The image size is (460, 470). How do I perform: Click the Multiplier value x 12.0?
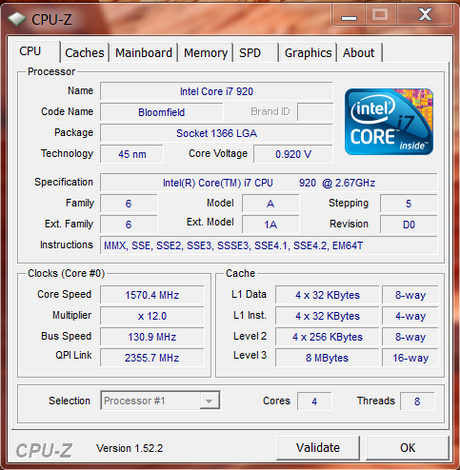pyautogui.click(x=152, y=316)
